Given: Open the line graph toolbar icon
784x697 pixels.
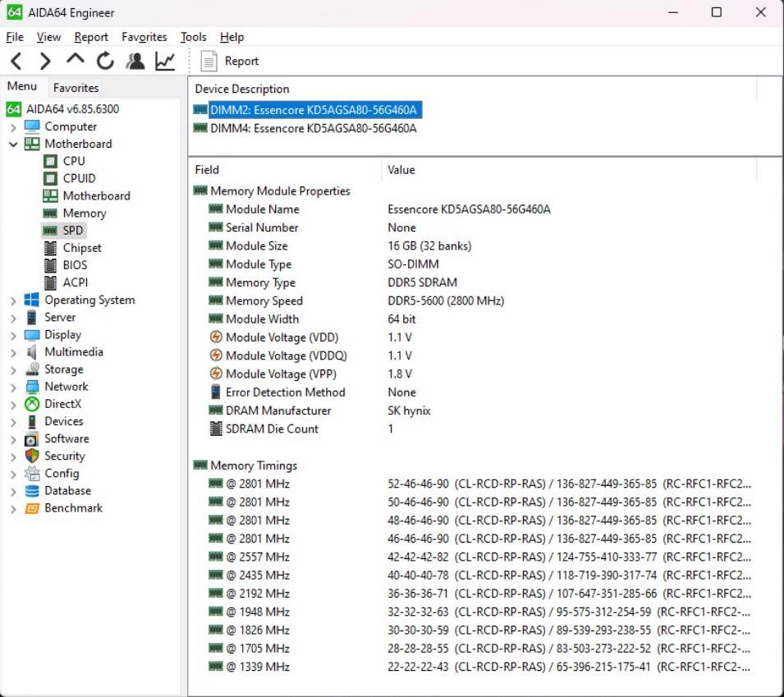Looking at the screenshot, I should tap(165, 61).
